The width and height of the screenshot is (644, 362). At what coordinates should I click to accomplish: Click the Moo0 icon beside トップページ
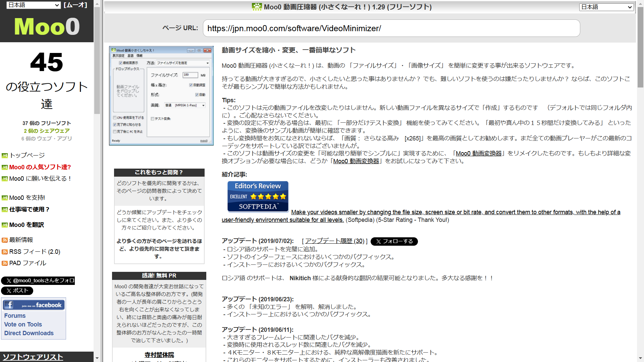[x=5, y=155]
